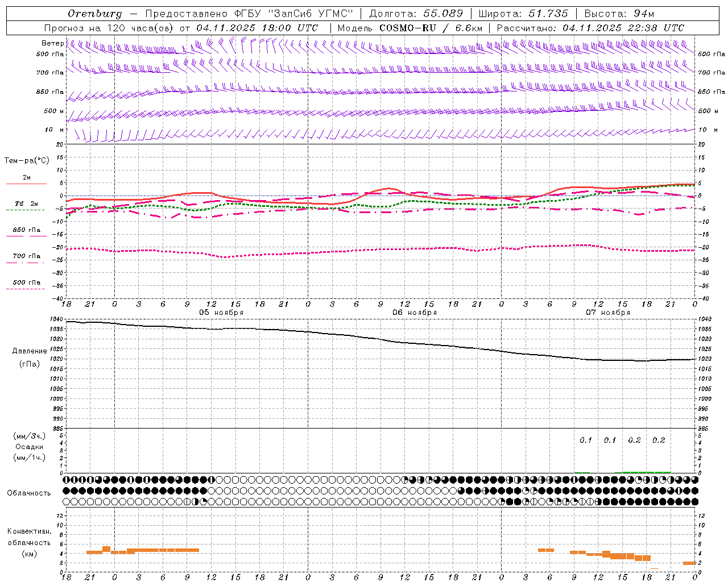Viewport: 728px width, 582px height.
Task: Click the Td 2м dew point legend label
Action: pyautogui.click(x=27, y=203)
